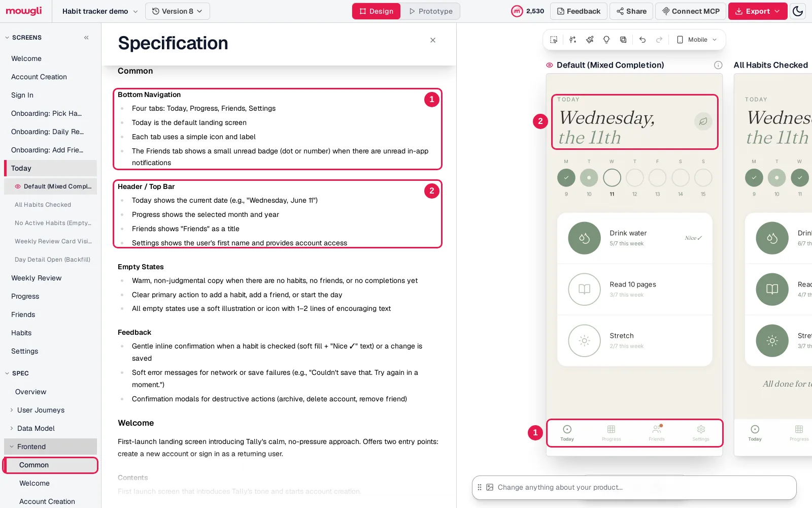The width and height of the screenshot is (812, 508).
Task: Select day 9 checked circle in the Default screen
Action: 566,178
